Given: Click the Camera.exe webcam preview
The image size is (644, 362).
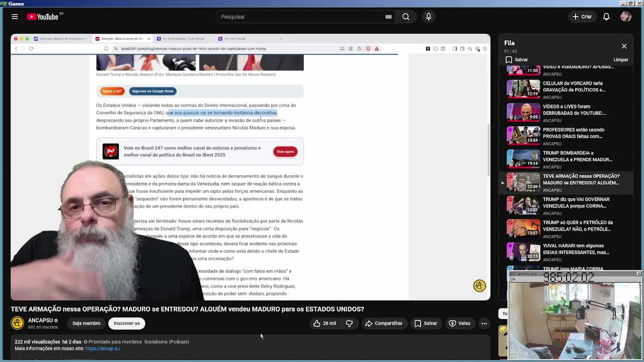Looking at the screenshot, I should tap(575, 320).
